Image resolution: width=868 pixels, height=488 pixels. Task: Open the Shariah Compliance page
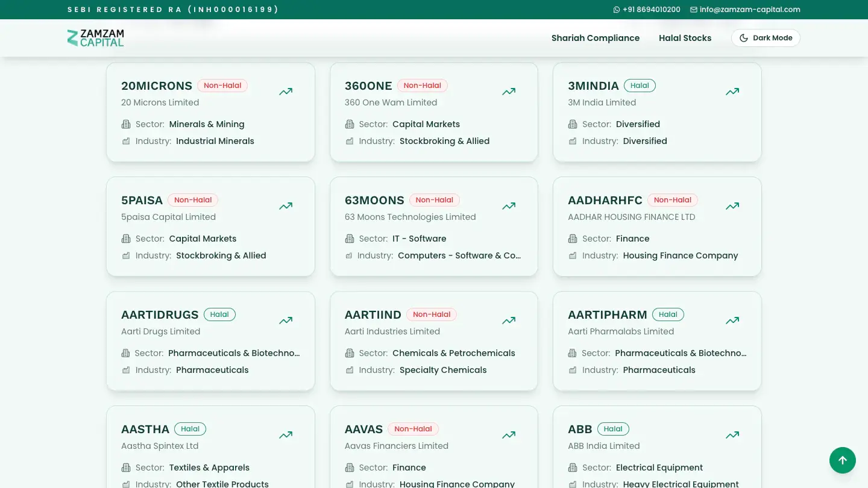coord(596,38)
